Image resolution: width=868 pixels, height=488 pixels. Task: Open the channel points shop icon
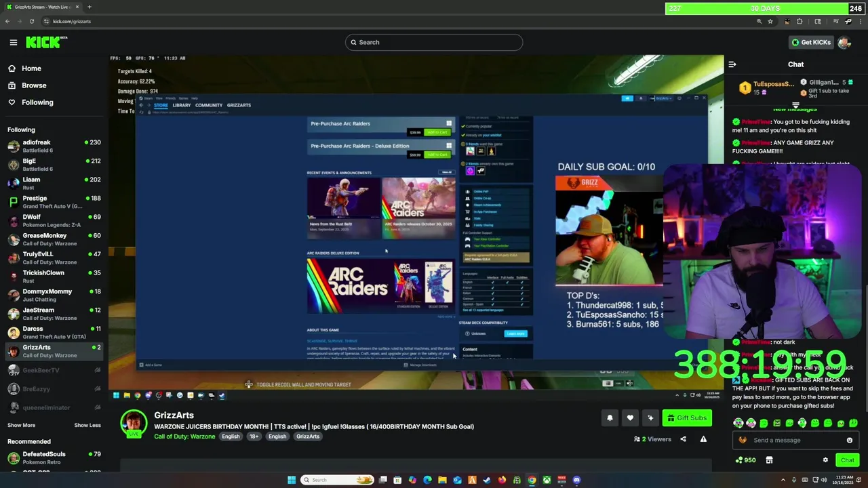pyautogui.click(x=769, y=460)
